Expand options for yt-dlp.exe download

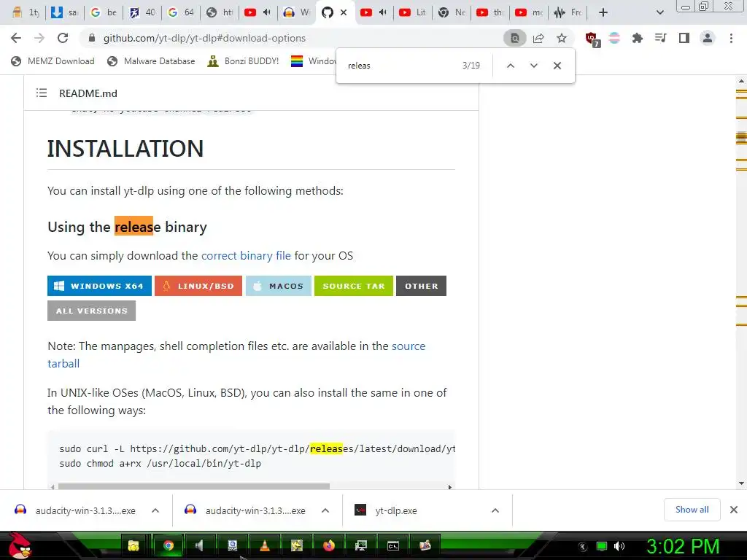495,510
